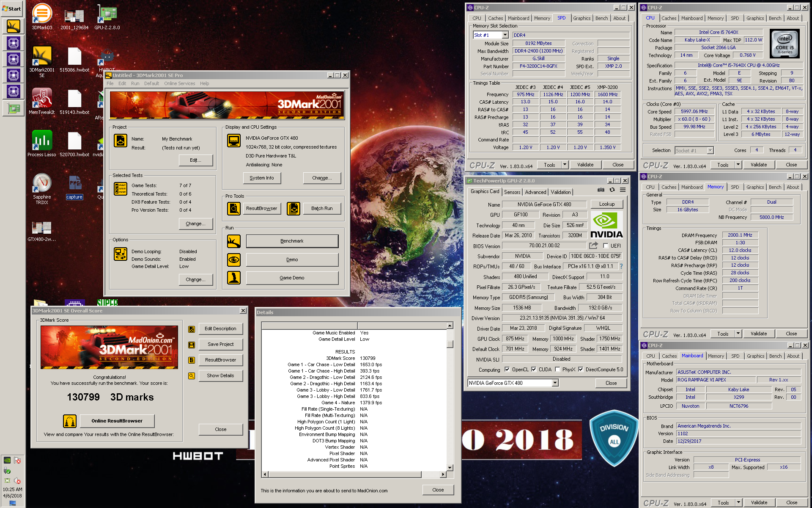Open the Socket #1 selection dropdown

coord(694,150)
